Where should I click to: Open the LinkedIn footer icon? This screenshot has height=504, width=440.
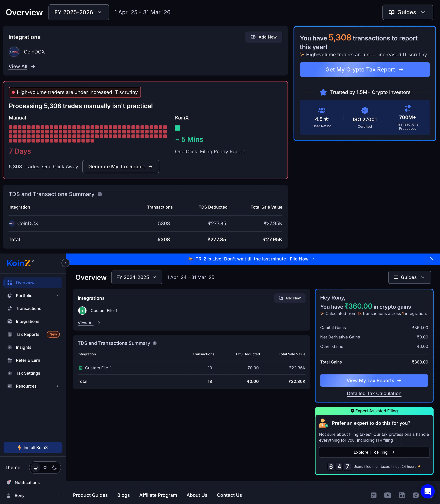coord(402,495)
